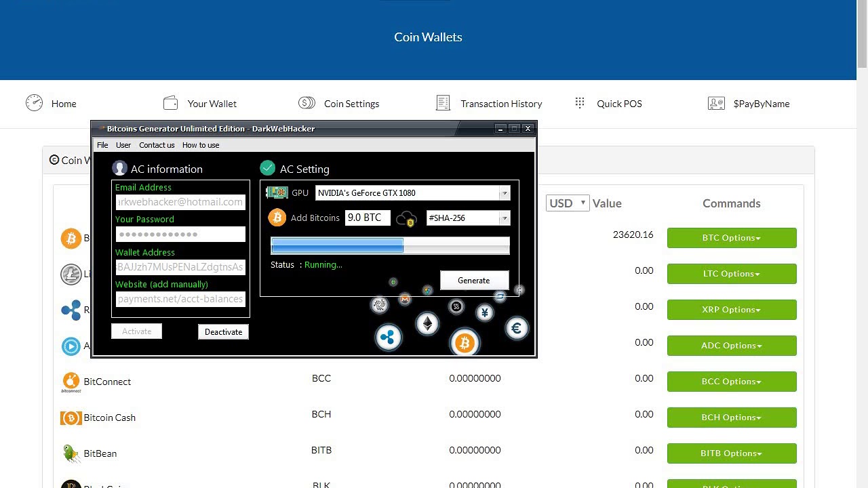Click the AC information user icon
This screenshot has width=868, height=488.
point(119,168)
